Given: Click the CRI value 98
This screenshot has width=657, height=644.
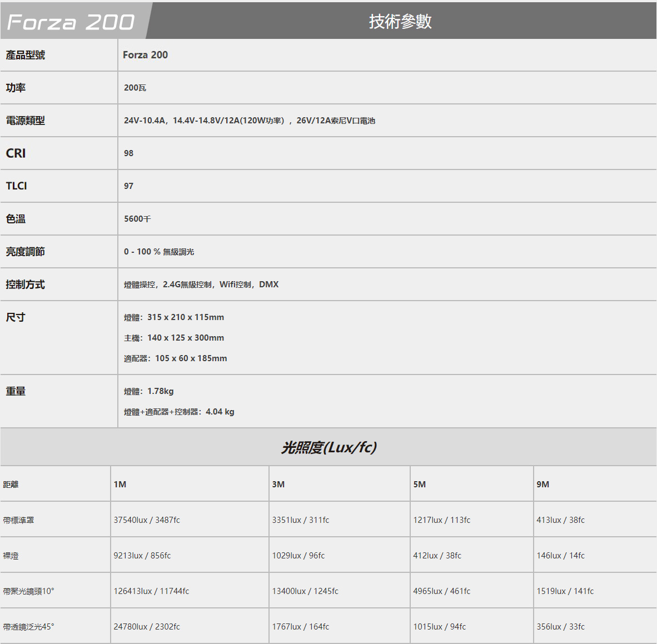Looking at the screenshot, I should click(x=128, y=153).
